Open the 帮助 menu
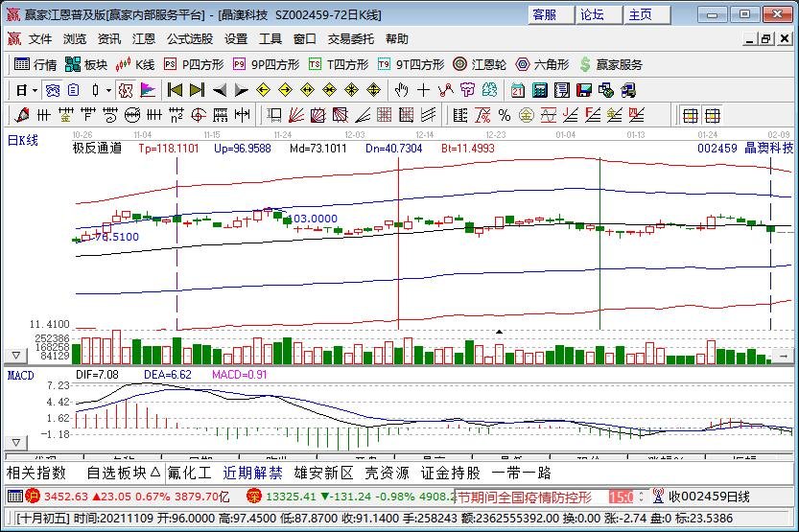This screenshot has width=799, height=532. pos(396,39)
